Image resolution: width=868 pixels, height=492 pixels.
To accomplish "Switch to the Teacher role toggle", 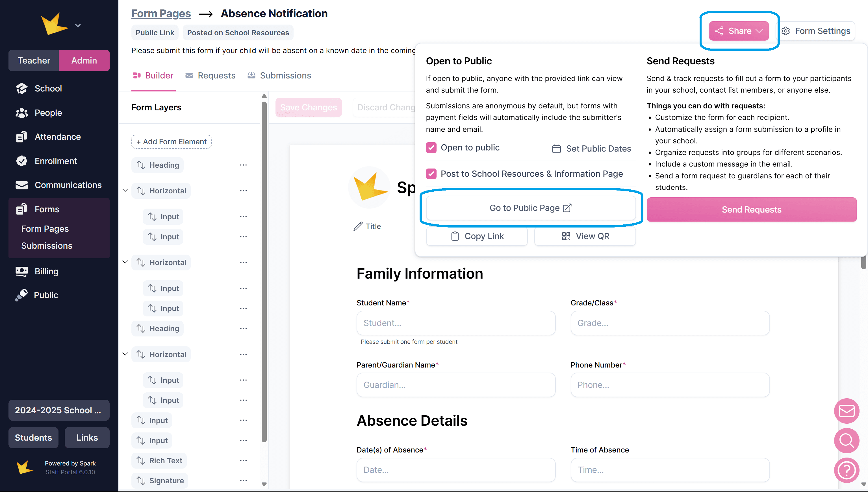I will click(33, 60).
